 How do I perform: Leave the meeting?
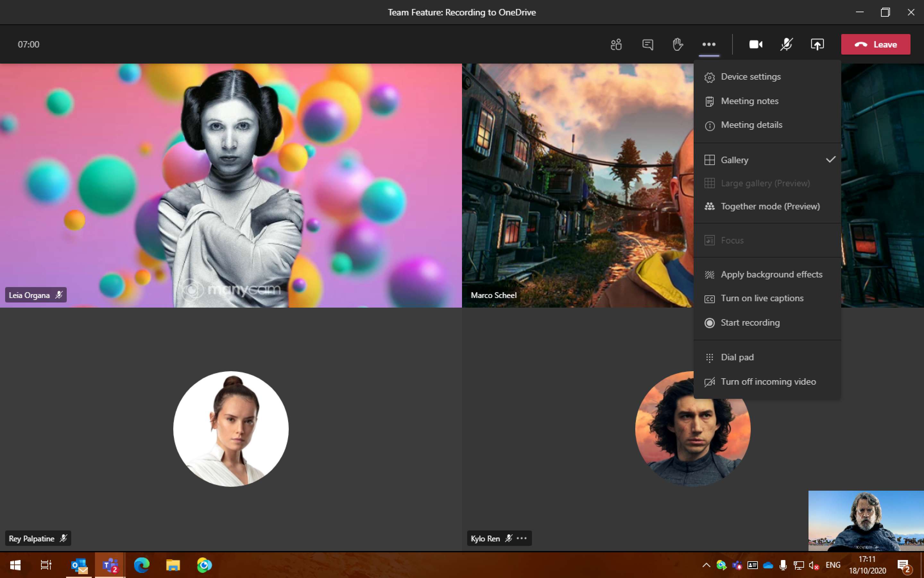point(876,44)
